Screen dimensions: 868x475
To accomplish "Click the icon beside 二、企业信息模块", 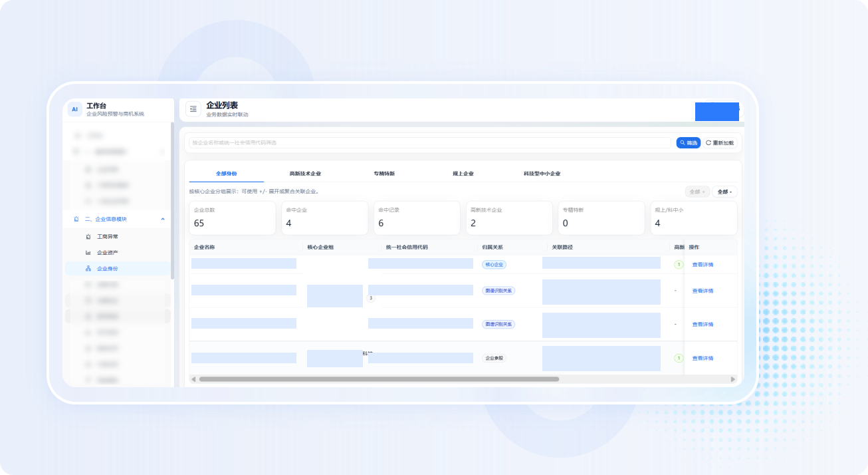I will 76,219.
